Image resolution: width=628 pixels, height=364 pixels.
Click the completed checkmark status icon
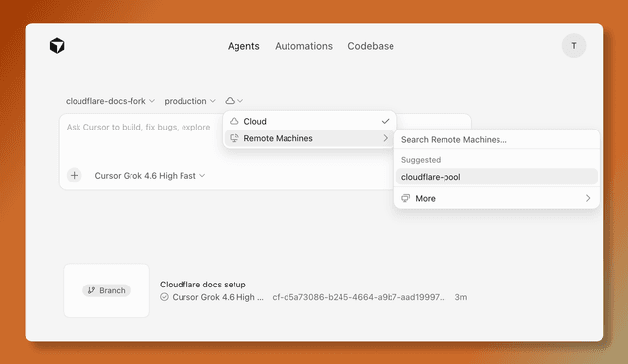[164, 297]
